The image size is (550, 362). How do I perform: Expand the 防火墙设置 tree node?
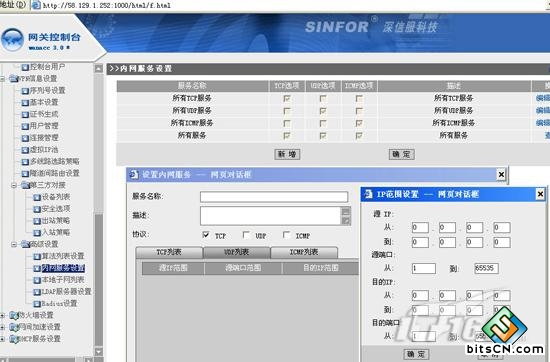[2, 316]
